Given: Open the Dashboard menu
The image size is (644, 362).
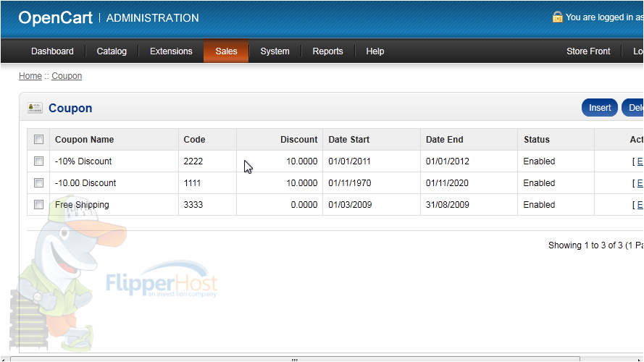Looking at the screenshot, I should tap(52, 51).
